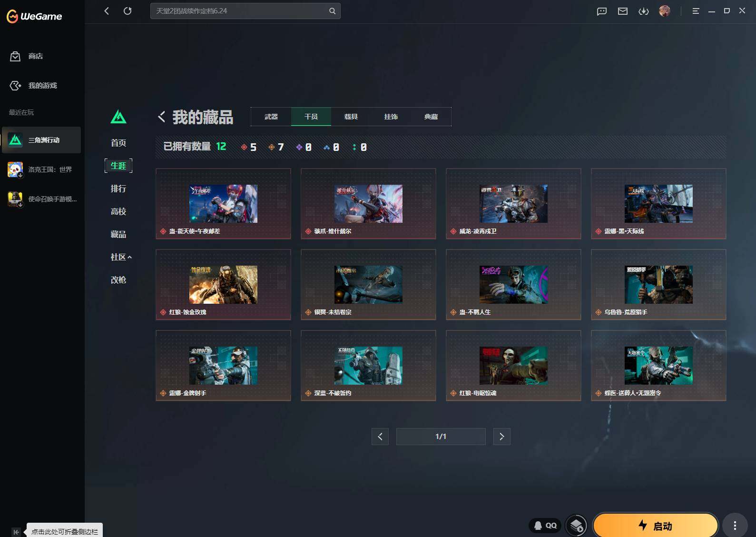Go to the previous collection page
Viewport: 756px width, 537px height.
[x=380, y=437]
